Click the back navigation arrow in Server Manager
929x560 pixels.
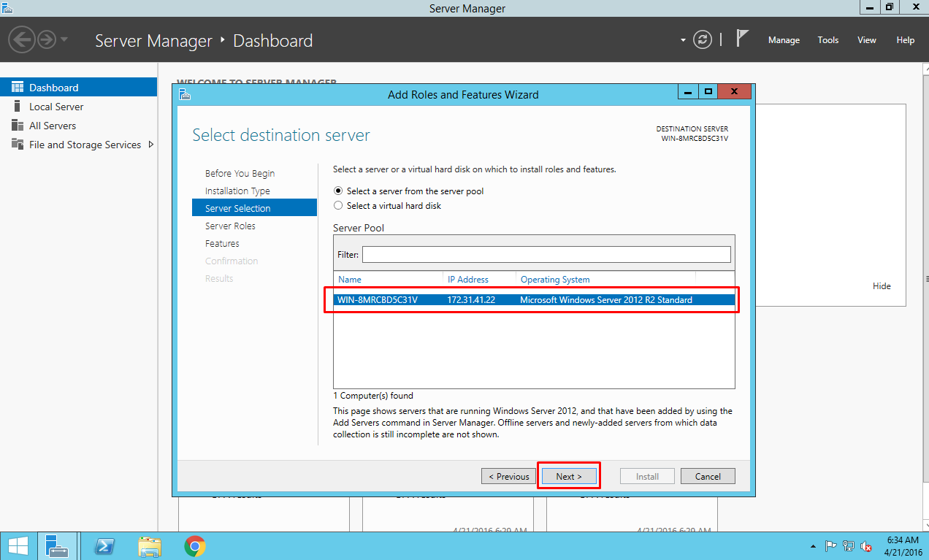click(23, 39)
